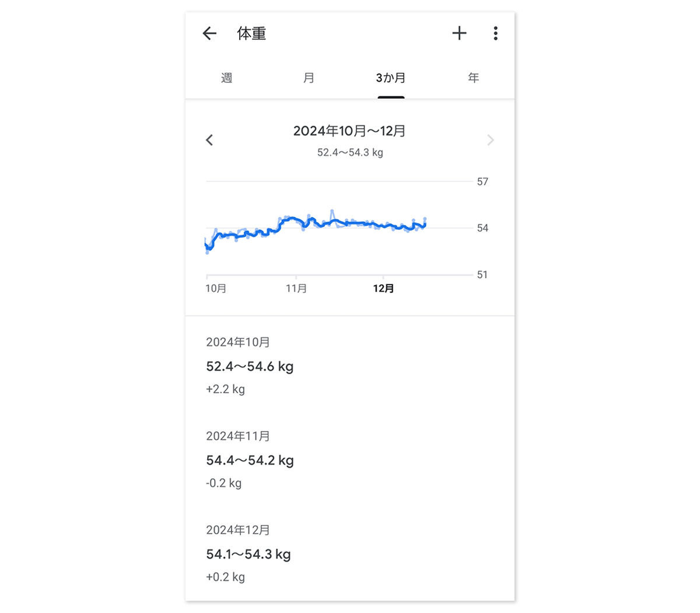Click the bold 12月 axis label
Screen dimensions: 700x613
pos(383,288)
